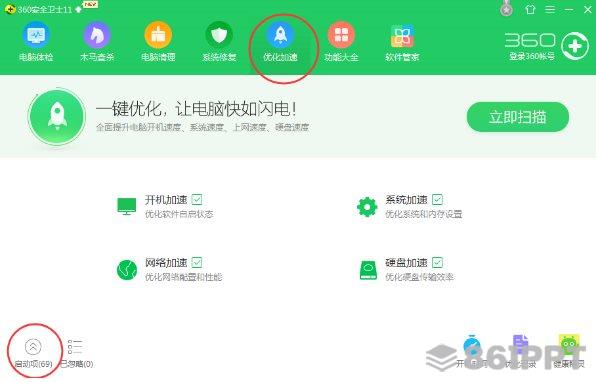Click the 优化硬盘传输效率 description text

click(419, 277)
